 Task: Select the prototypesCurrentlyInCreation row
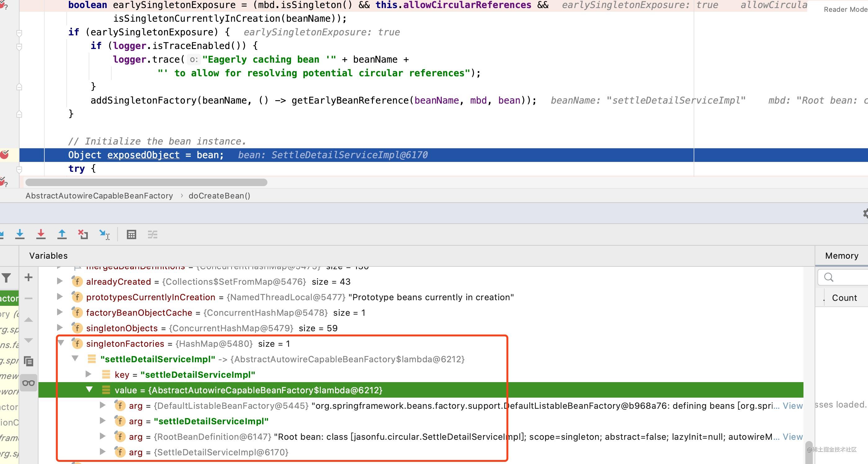click(x=421, y=297)
